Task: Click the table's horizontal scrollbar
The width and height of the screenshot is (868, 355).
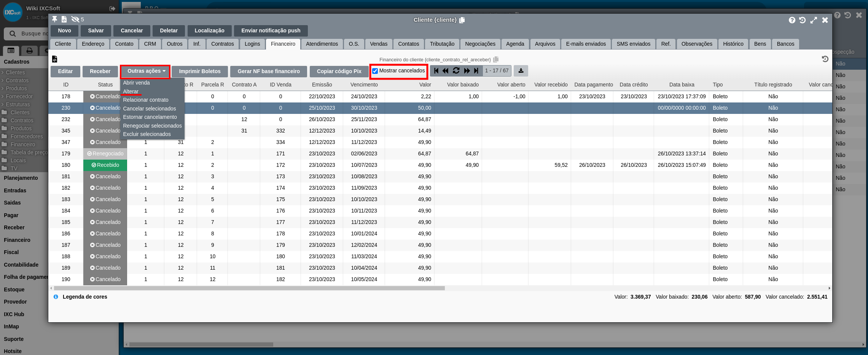Action: [249, 288]
